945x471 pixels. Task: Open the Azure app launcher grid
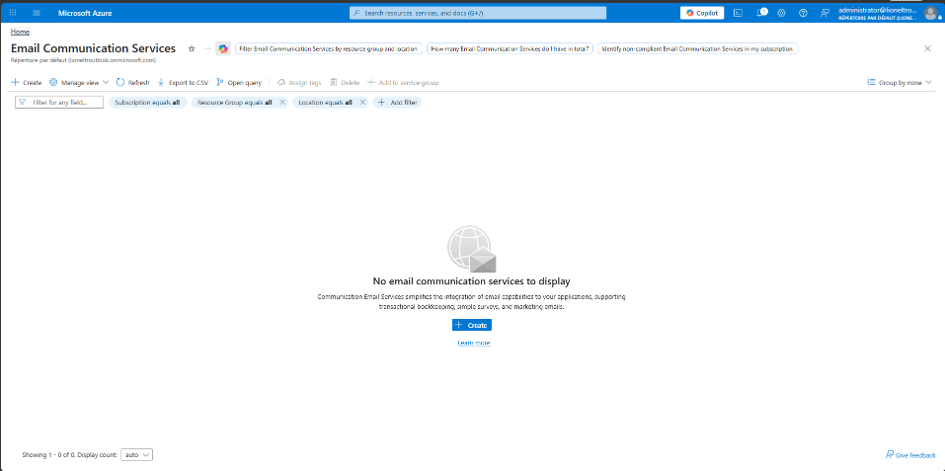pyautogui.click(x=13, y=13)
